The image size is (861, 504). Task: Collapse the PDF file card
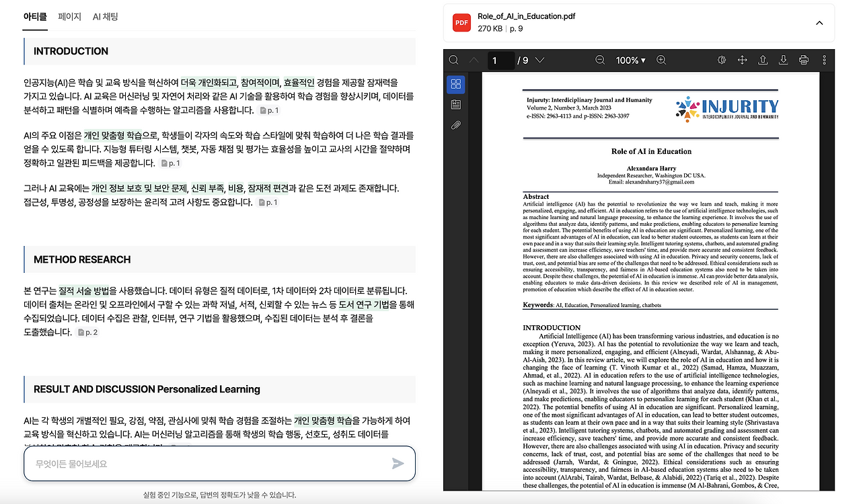tap(819, 22)
